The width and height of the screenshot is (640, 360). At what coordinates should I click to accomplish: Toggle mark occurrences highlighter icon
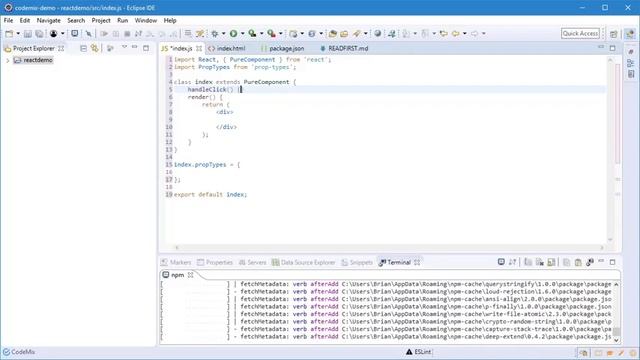[200, 33]
